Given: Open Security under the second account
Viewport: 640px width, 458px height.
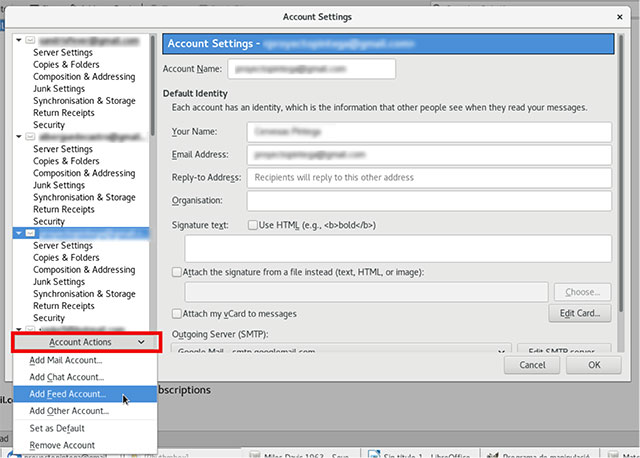Looking at the screenshot, I should tap(49, 221).
